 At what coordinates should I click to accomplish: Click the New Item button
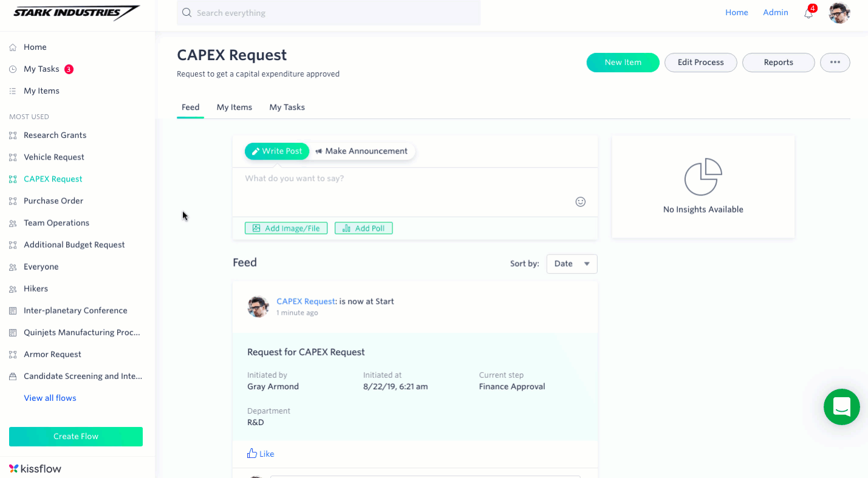tap(623, 62)
